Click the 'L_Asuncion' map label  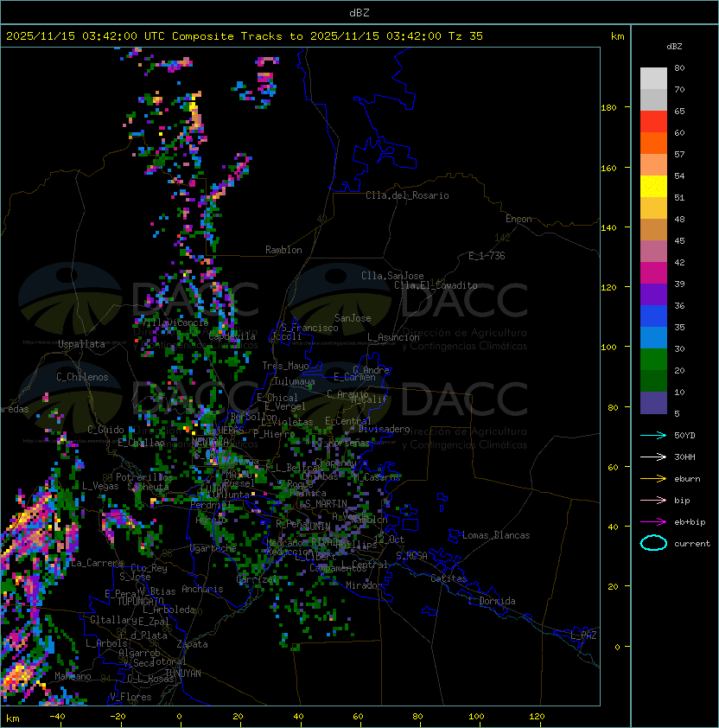click(x=393, y=337)
